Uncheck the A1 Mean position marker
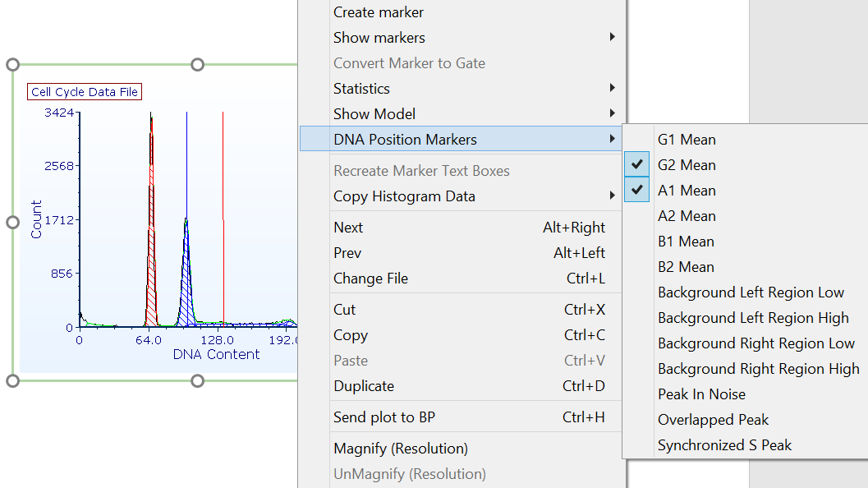Screen dimensions: 868x488 [x=687, y=191]
